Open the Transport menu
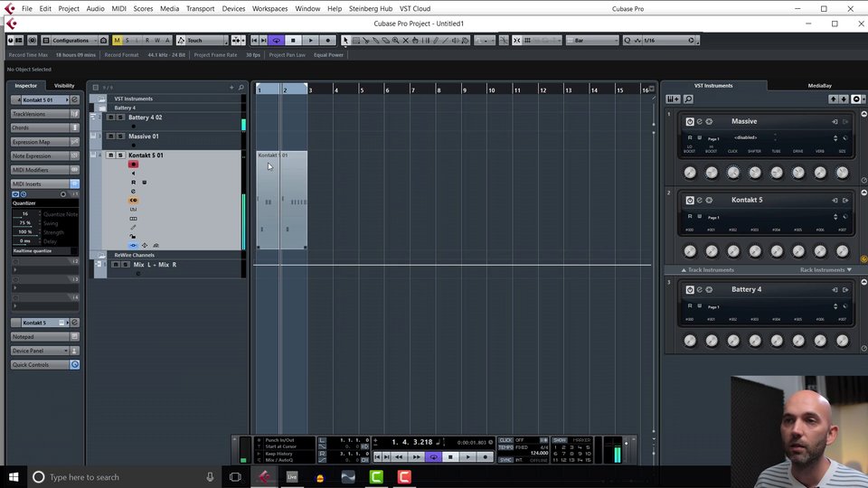868x488 pixels. [201, 9]
